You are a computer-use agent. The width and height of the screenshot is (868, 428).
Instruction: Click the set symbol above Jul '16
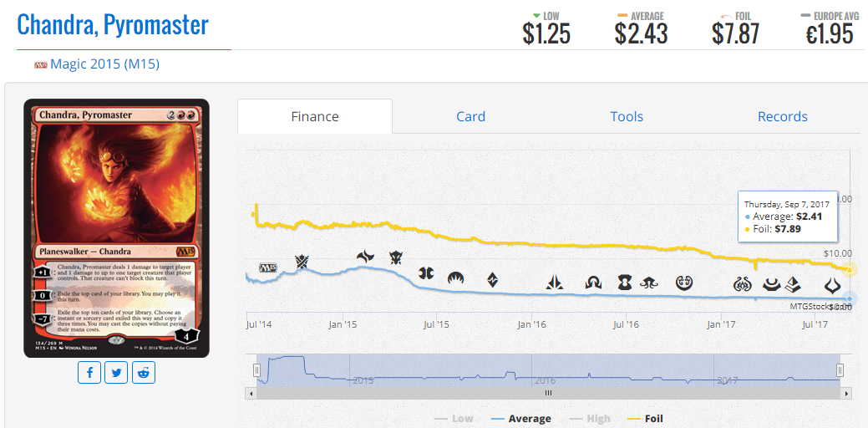click(x=625, y=282)
